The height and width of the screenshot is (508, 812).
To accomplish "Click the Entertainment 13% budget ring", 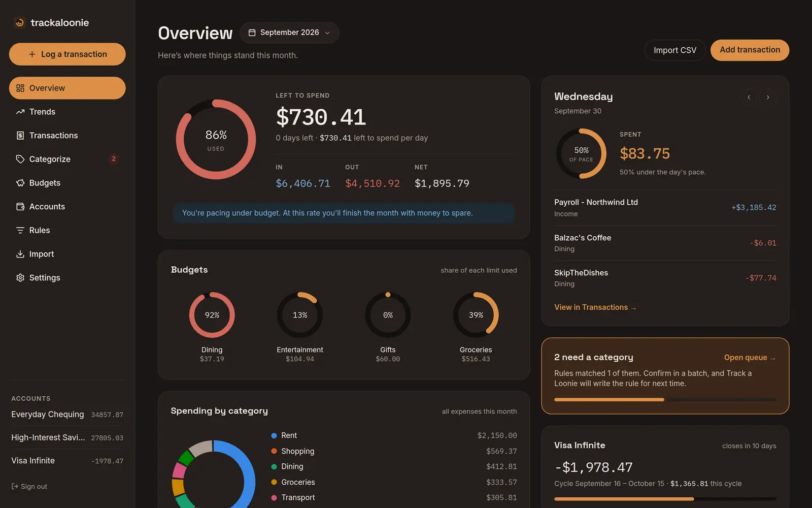I will [300, 315].
